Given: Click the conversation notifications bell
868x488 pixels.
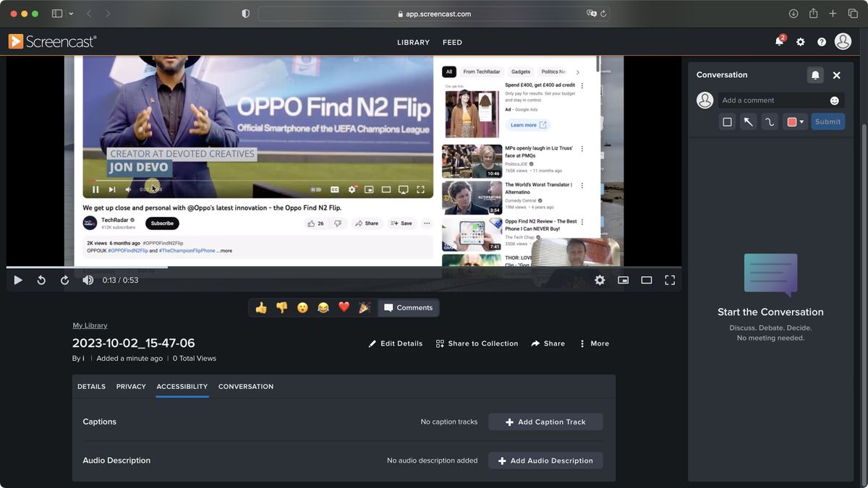Looking at the screenshot, I should [815, 74].
